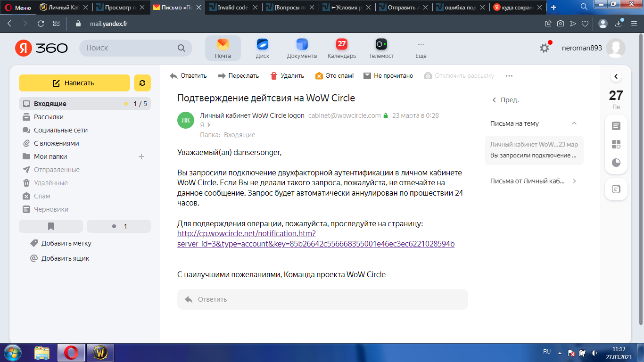
Task: Expand "Письма от Личный каб..." section
Action: click(574, 181)
